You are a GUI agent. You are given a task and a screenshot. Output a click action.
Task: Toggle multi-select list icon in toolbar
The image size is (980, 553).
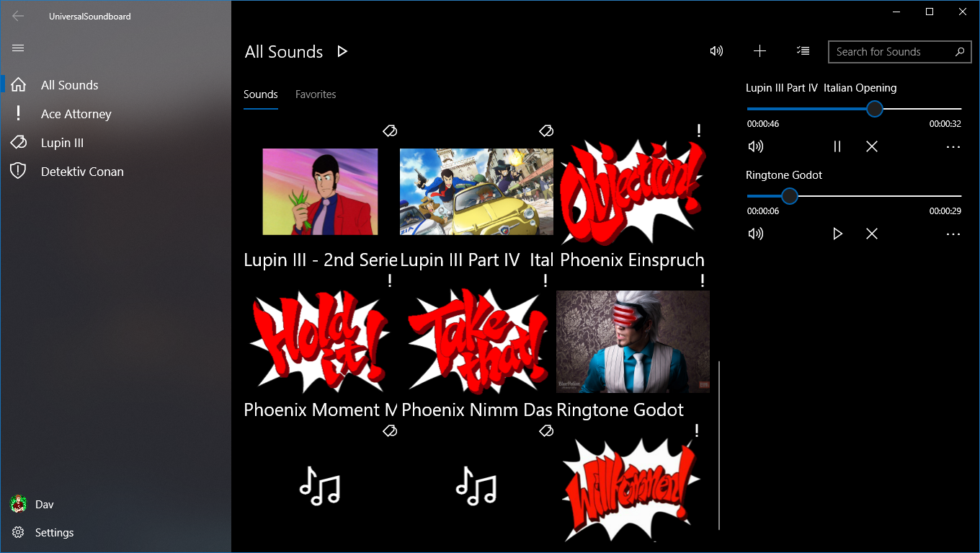coord(803,51)
